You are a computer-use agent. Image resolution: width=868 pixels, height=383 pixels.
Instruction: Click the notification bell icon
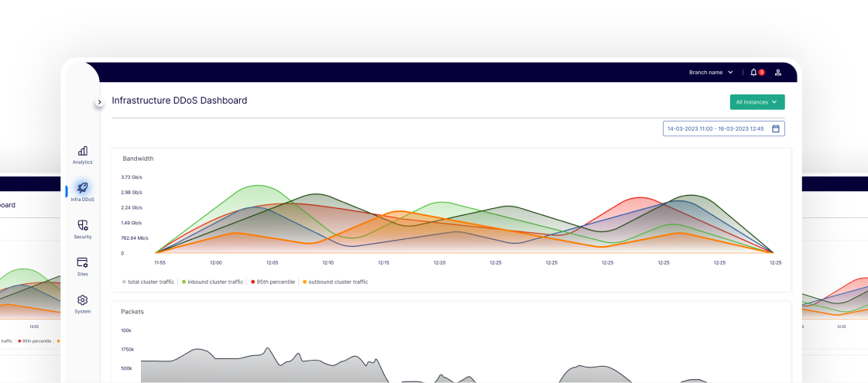[x=753, y=73]
